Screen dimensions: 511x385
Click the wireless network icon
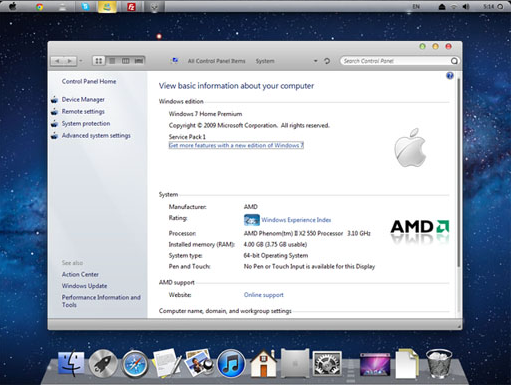pos(454,7)
